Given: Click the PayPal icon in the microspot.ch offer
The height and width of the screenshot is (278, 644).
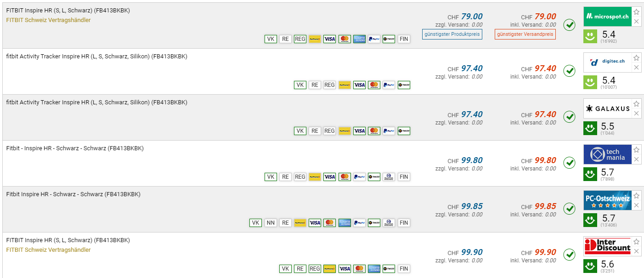Looking at the screenshot, I should coord(374,39).
